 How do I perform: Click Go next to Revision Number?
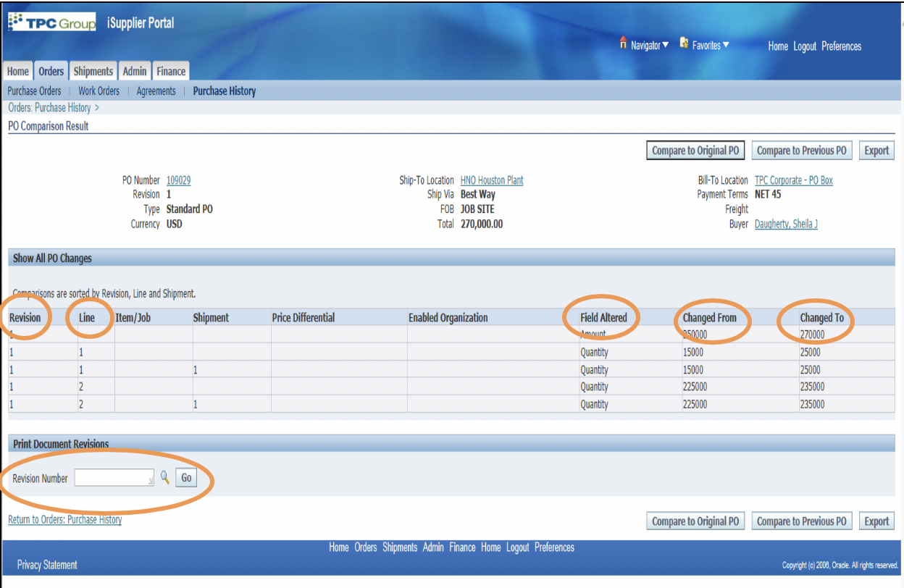click(186, 478)
